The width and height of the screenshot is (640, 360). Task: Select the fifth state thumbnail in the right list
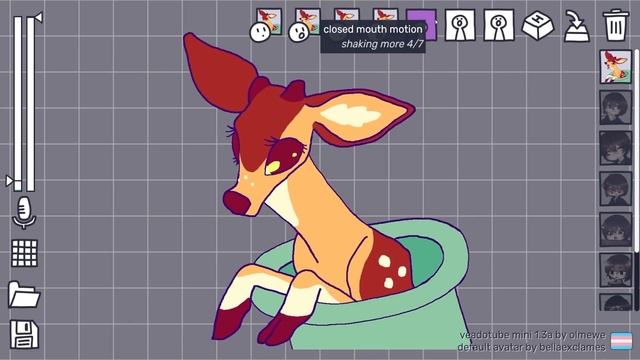[x=616, y=229]
